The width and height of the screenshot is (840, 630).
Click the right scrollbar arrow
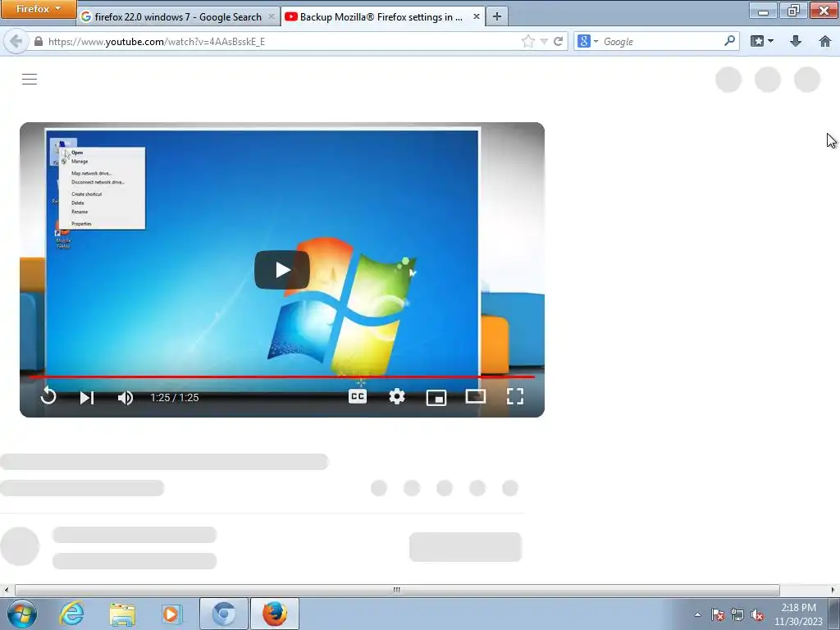[x=833, y=590]
